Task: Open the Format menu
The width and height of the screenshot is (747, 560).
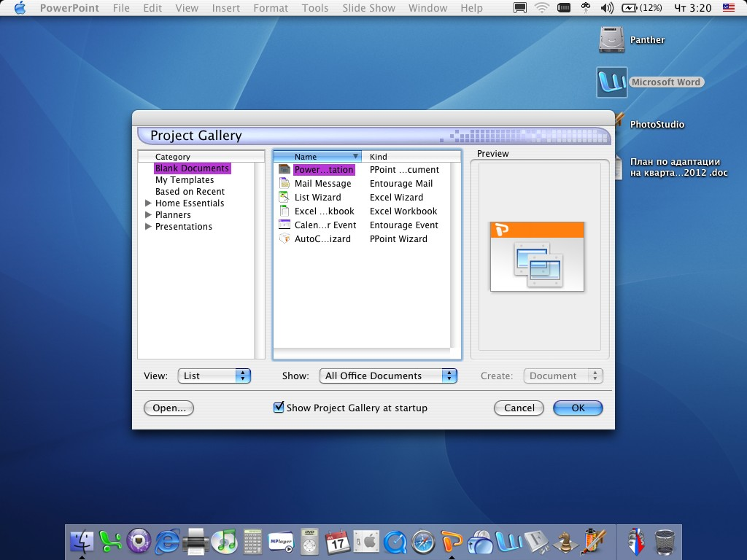Action: point(271,7)
